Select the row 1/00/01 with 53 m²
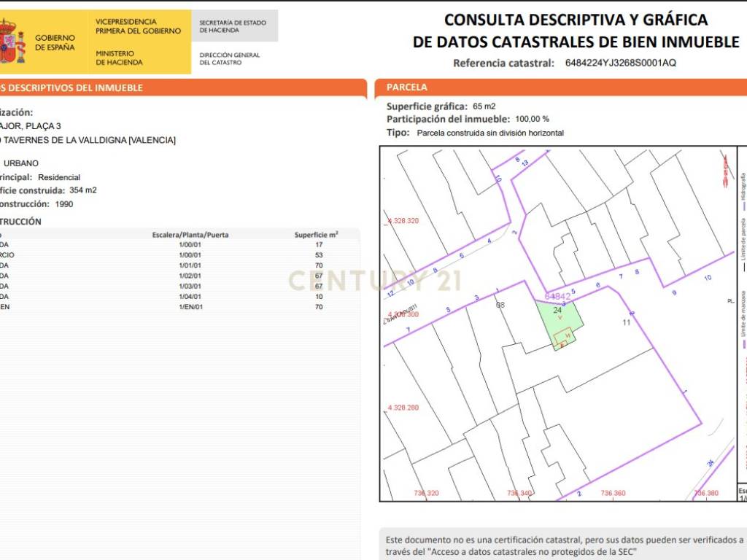 tap(190, 255)
